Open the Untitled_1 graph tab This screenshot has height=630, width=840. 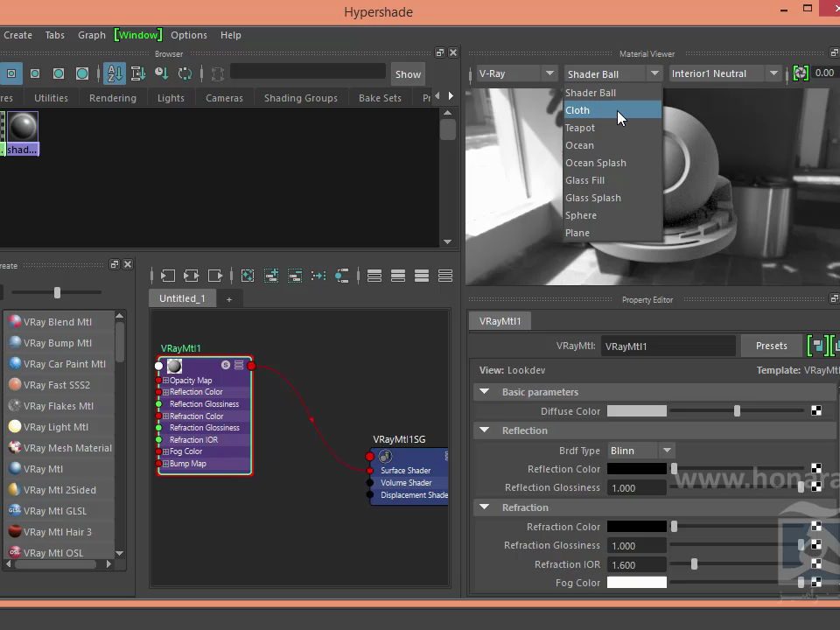click(x=182, y=298)
